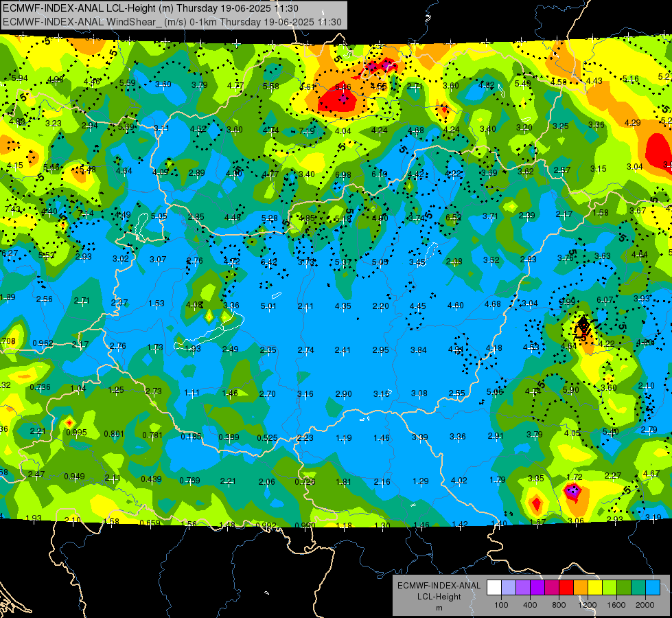Click the wind shear value 0.439
The image size is (672, 618).
point(151,479)
